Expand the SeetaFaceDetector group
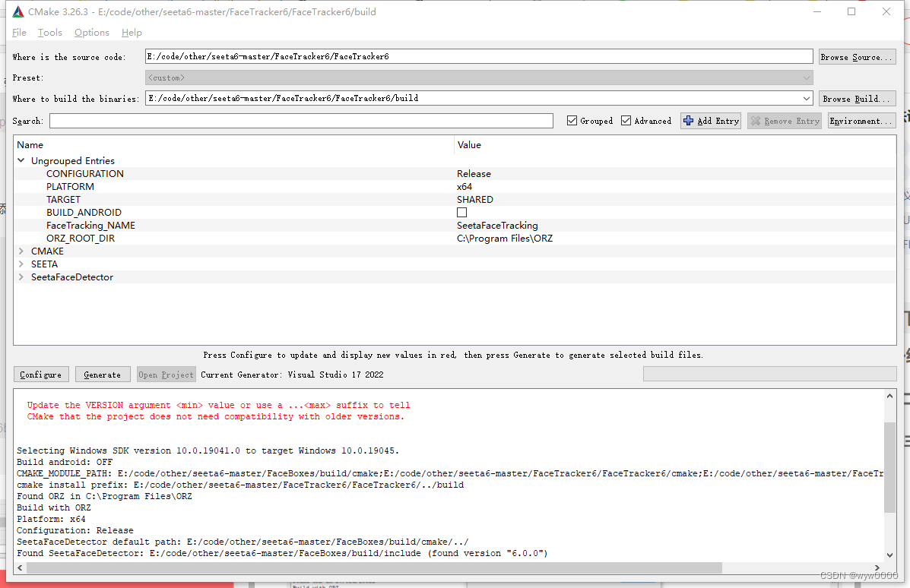The image size is (910, 588). [21, 277]
